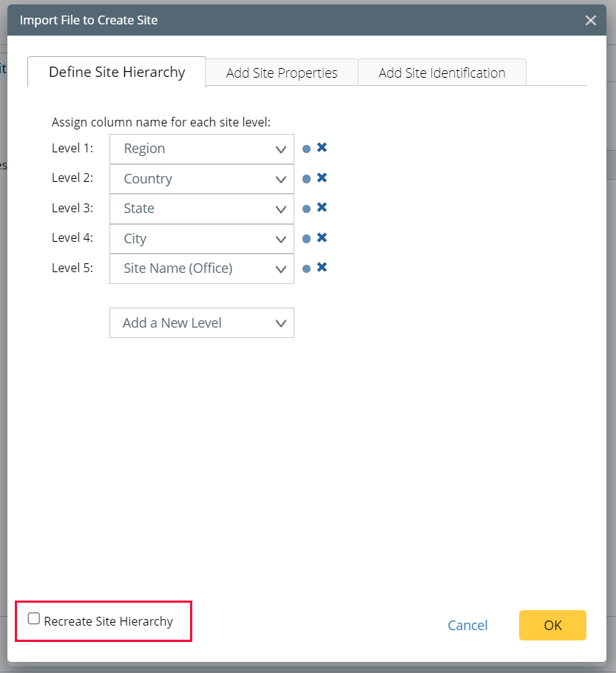Image resolution: width=616 pixels, height=673 pixels.
Task: Open the Region dropdown for Level 1
Action: pos(280,148)
